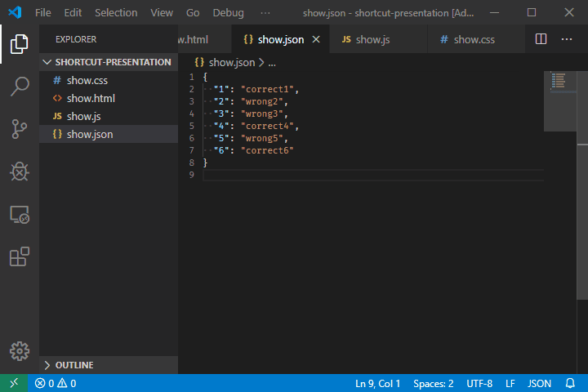Image resolution: width=588 pixels, height=392 pixels.
Task: Expand the OUTLINE section
Action: pyautogui.click(x=73, y=365)
